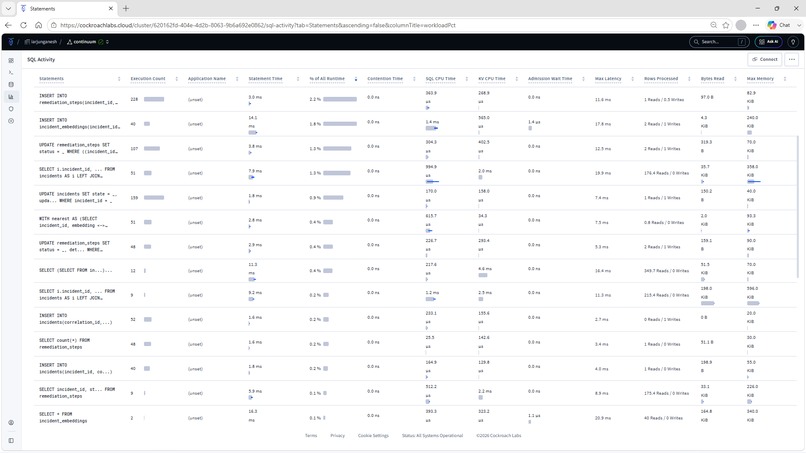Click the Ask AI button
This screenshot has width=806, height=453.
click(768, 42)
